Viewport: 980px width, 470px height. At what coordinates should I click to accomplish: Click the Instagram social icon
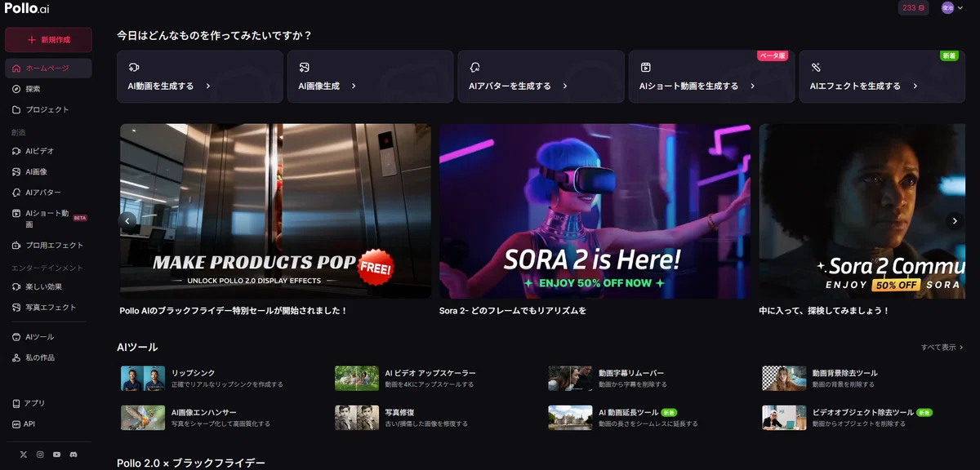tap(40, 454)
